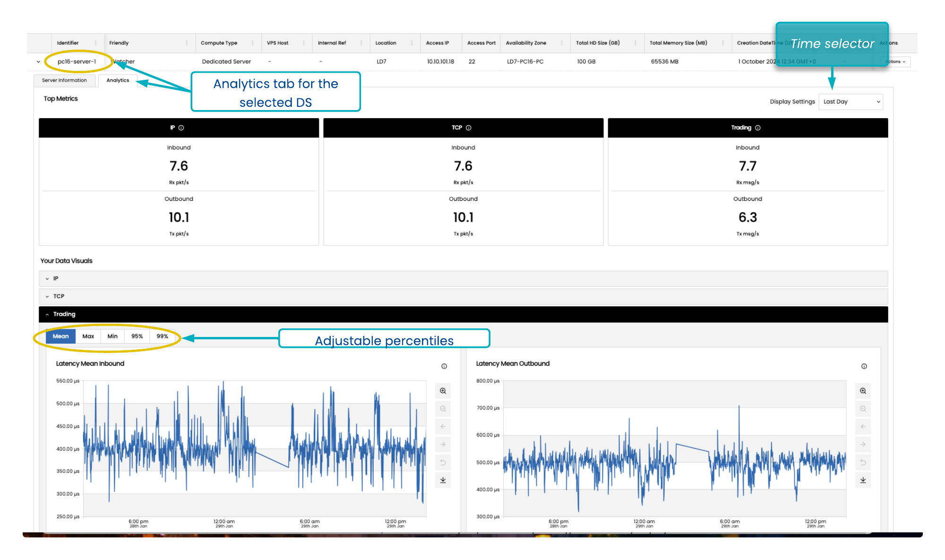Screen dimensions: 945x560
Task: Select the Max percentile option
Action: [x=88, y=336]
